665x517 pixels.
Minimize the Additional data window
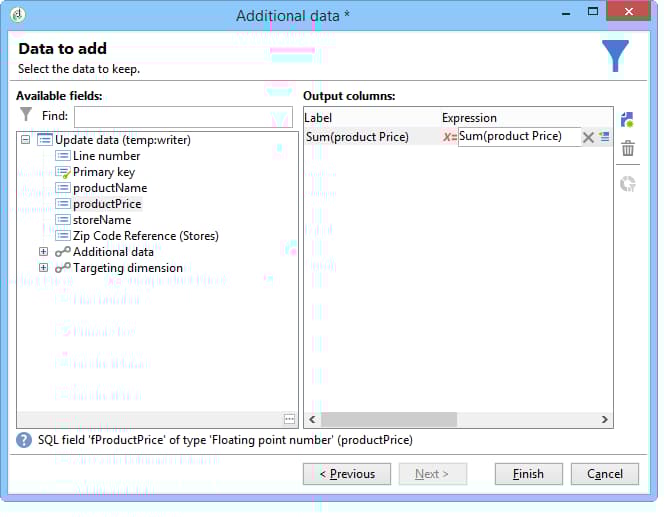point(565,13)
